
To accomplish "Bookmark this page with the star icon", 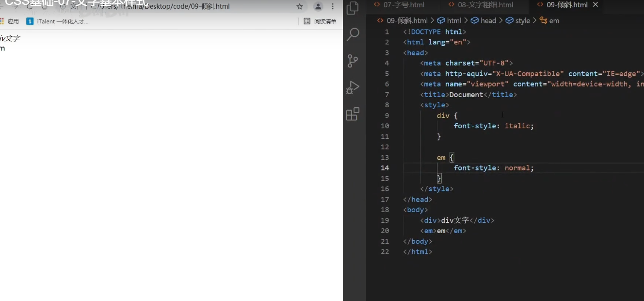I will [x=300, y=7].
